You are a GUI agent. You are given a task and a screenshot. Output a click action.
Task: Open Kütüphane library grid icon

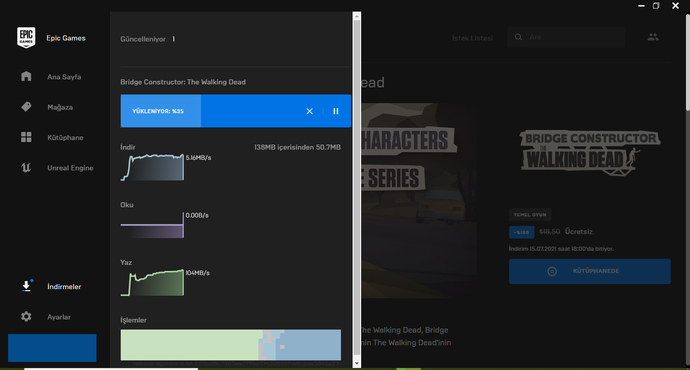tap(26, 137)
